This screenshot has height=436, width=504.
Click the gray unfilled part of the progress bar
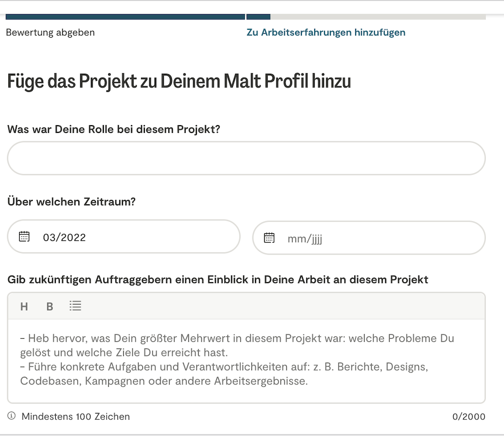(378, 17)
